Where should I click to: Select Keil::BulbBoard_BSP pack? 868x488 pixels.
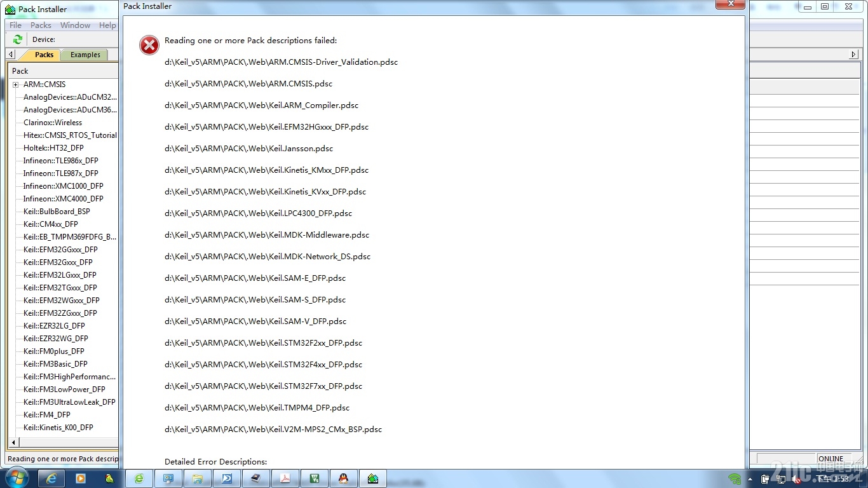[x=57, y=212]
